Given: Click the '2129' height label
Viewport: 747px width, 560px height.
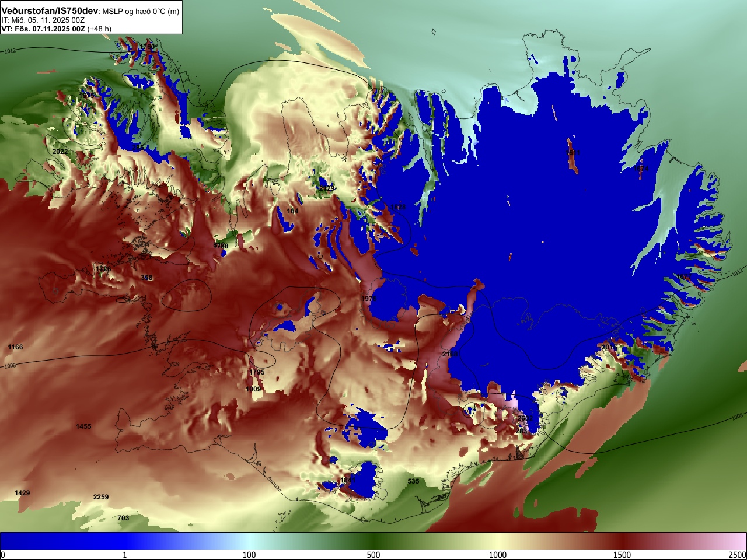Looking at the screenshot, I should coord(327,188).
